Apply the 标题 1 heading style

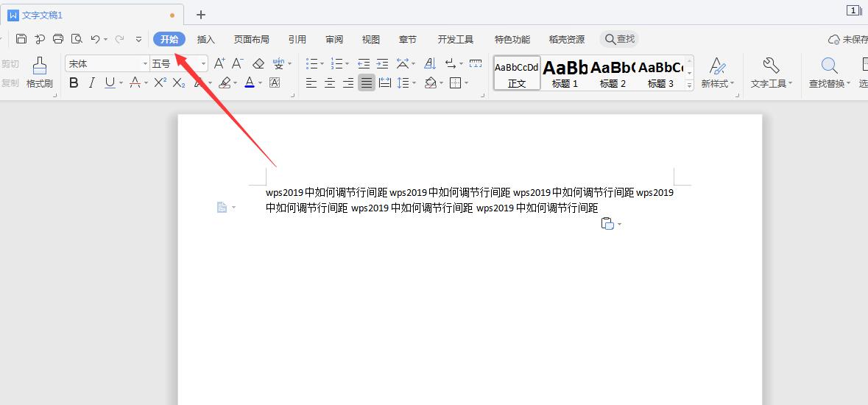click(x=565, y=73)
